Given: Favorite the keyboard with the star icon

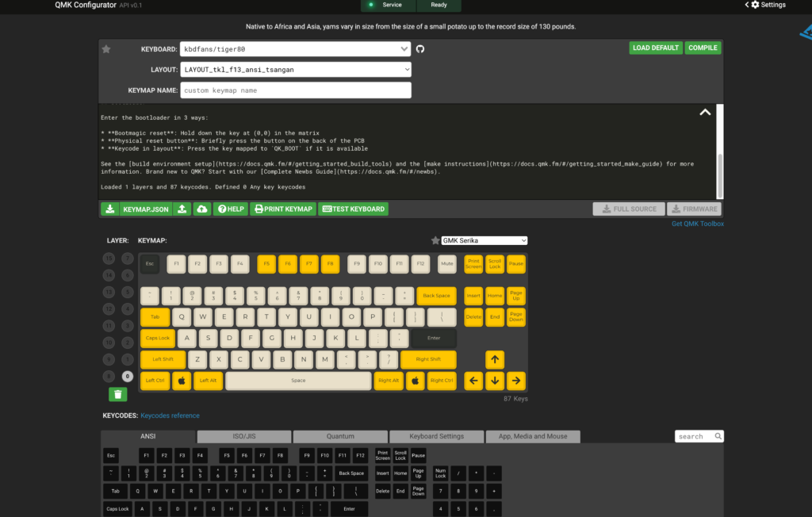Looking at the screenshot, I should click(106, 49).
